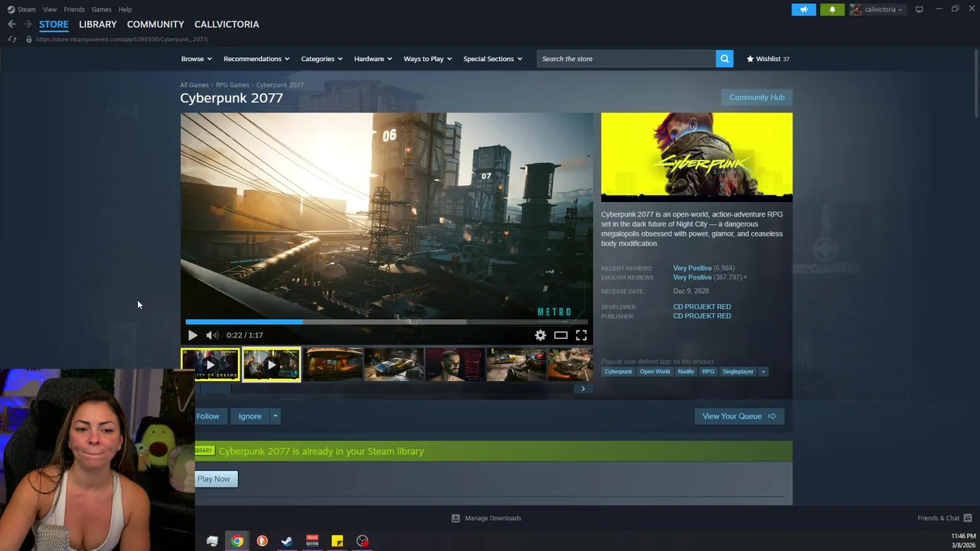Seek on the trailer progress bar

click(x=387, y=322)
